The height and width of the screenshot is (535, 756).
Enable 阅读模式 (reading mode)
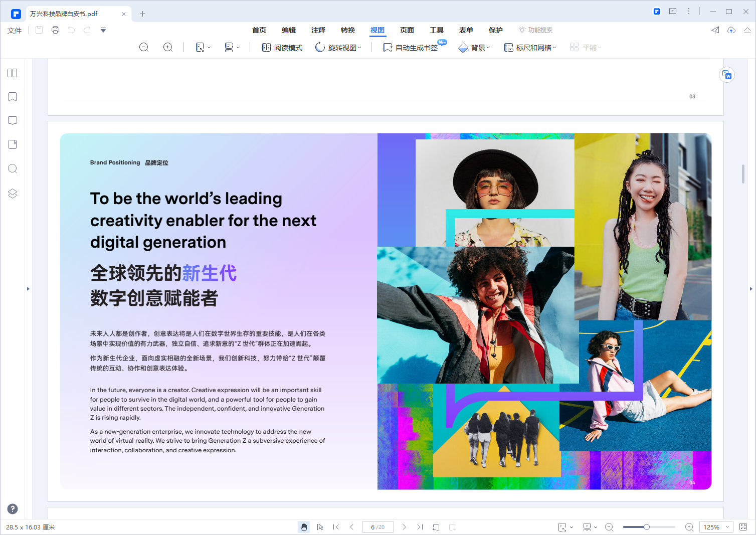pyautogui.click(x=282, y=47)
